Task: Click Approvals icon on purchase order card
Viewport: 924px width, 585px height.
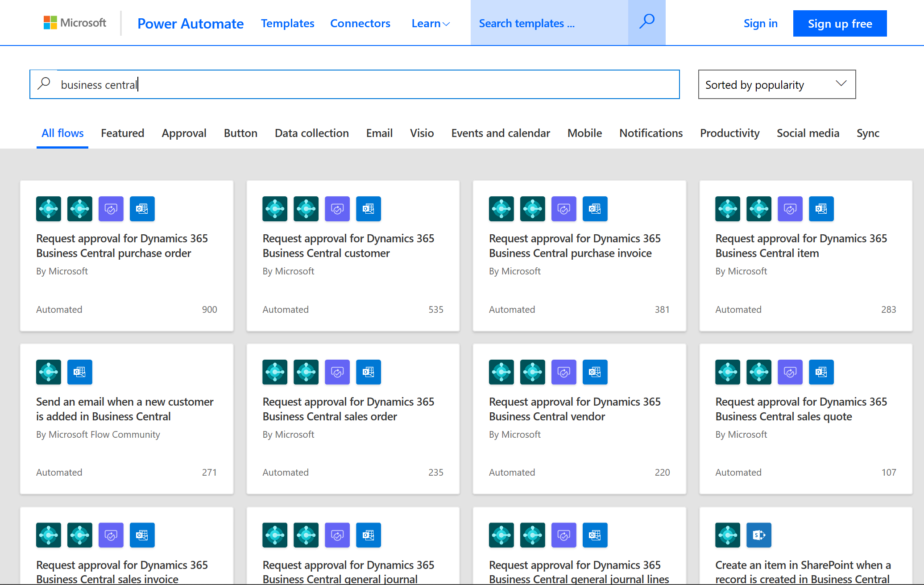Action: point(111,209)
